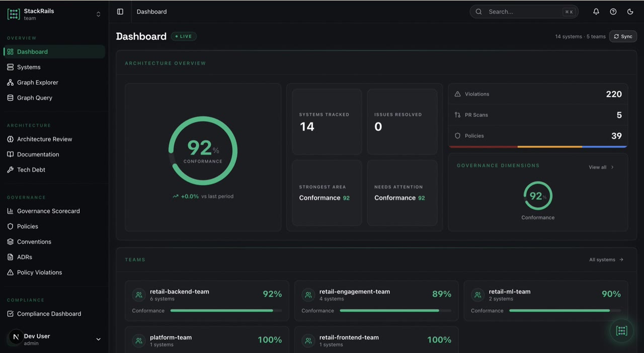Click the View all governance dimensions link
The image size is (644, 353).
(601, 167)
